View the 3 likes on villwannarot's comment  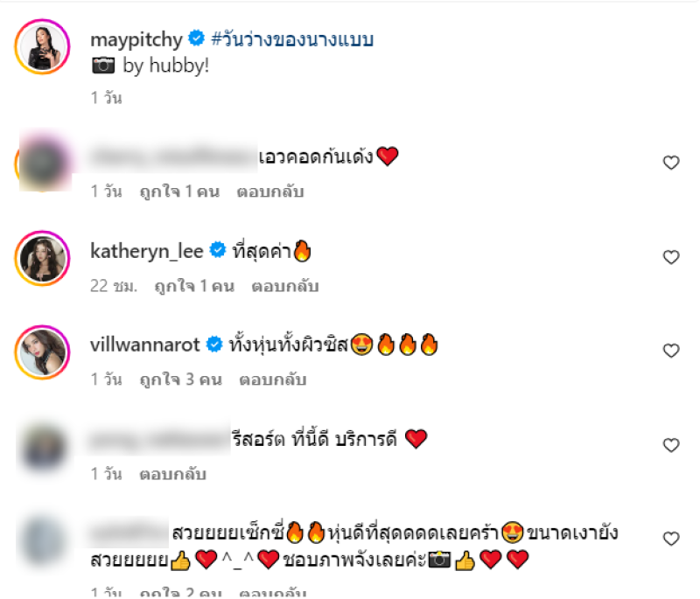click(x=181, y=380)
